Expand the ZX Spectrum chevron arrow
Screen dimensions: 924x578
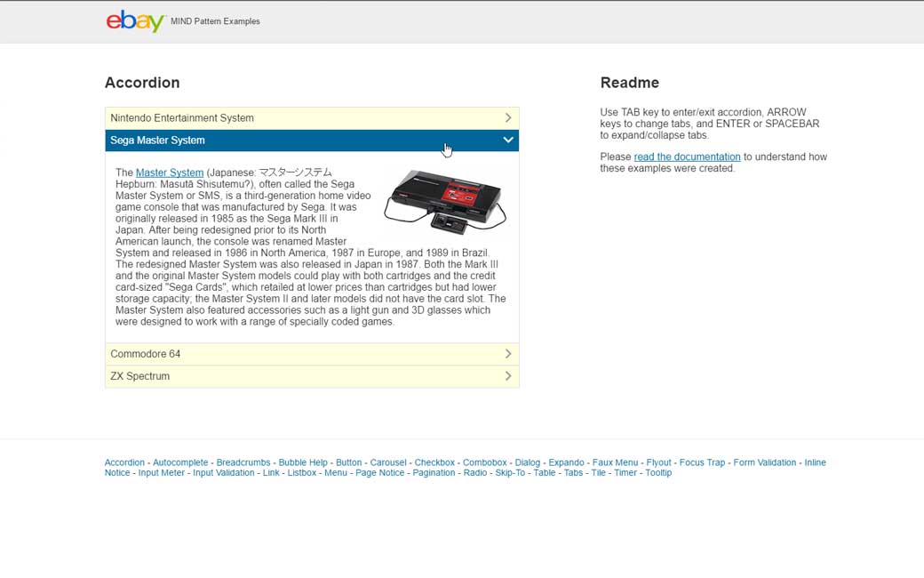[x=507, y=376]
